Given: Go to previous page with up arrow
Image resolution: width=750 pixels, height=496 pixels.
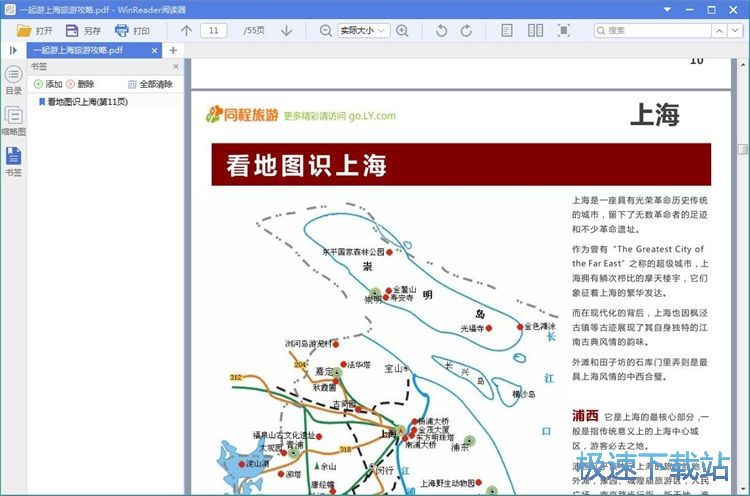Looking at the screenshot, I should pyautogui.click(x=186, y=30).
